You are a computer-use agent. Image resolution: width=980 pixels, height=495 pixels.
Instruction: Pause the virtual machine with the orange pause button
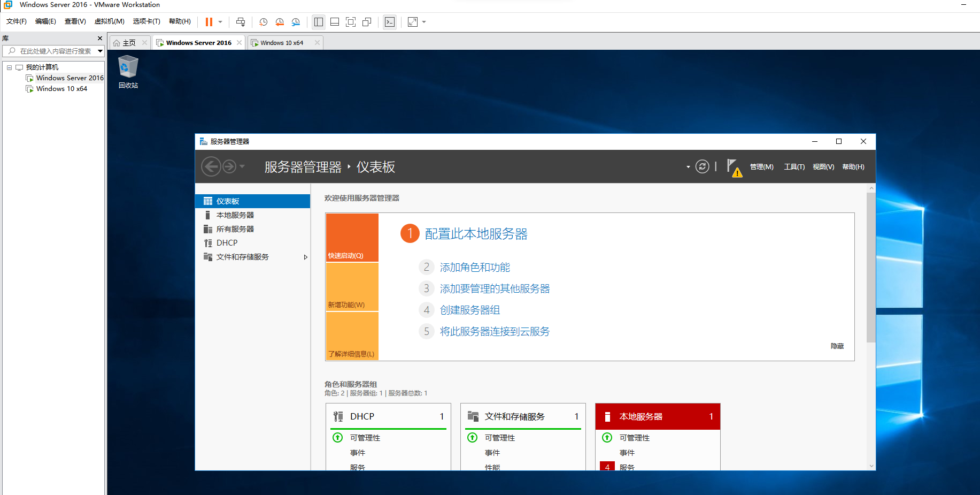click(209, 22)
